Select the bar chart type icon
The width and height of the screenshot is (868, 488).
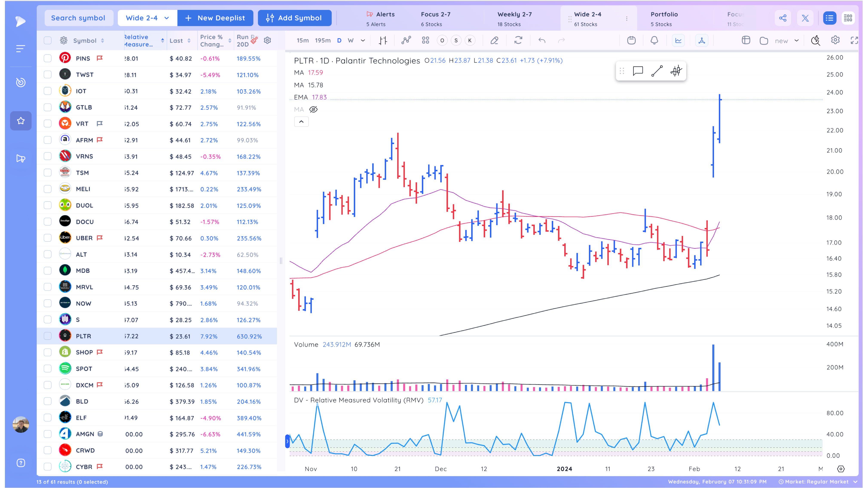pyautogui.click(x=383, y=40)
